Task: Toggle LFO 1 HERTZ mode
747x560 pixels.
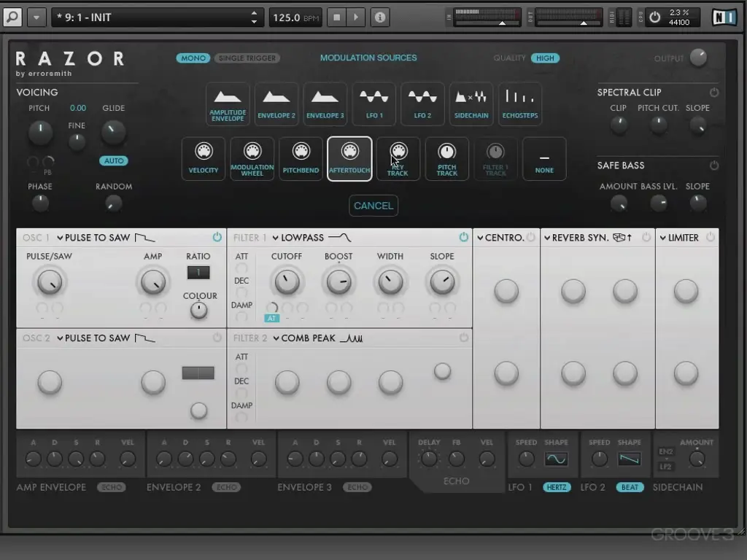Action: (557, 487)
